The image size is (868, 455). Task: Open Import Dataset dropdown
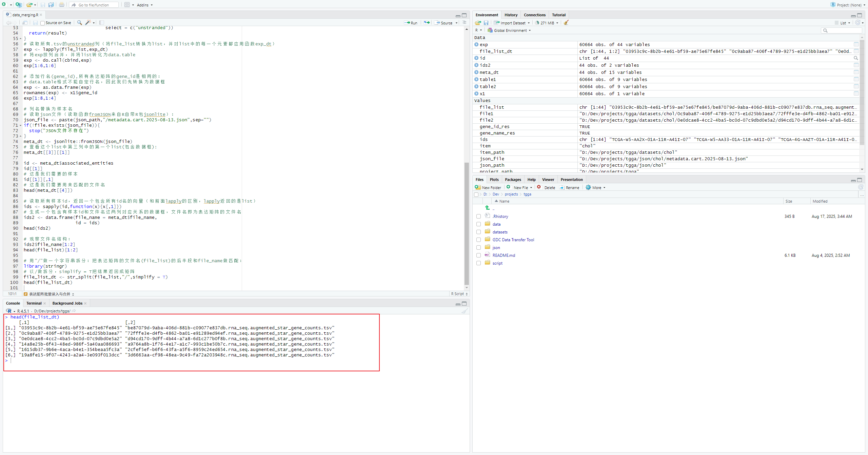click(x=512, y=23)
